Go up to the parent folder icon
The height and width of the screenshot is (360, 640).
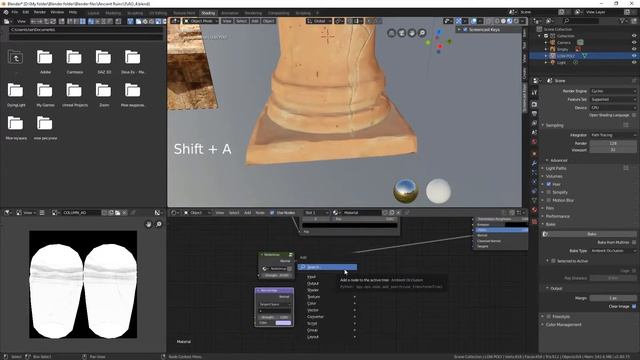point(16,58)
